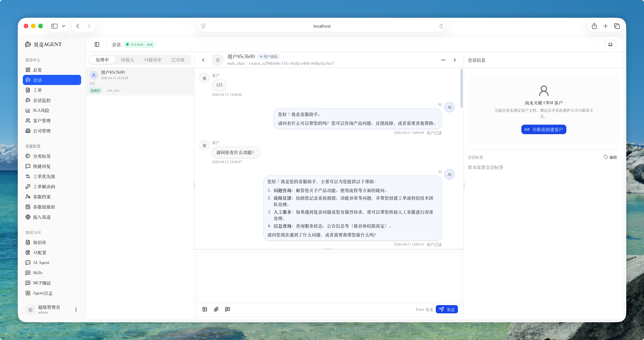Open the more options ellipsis menu
644x340 pixels.
pos(443,60)
